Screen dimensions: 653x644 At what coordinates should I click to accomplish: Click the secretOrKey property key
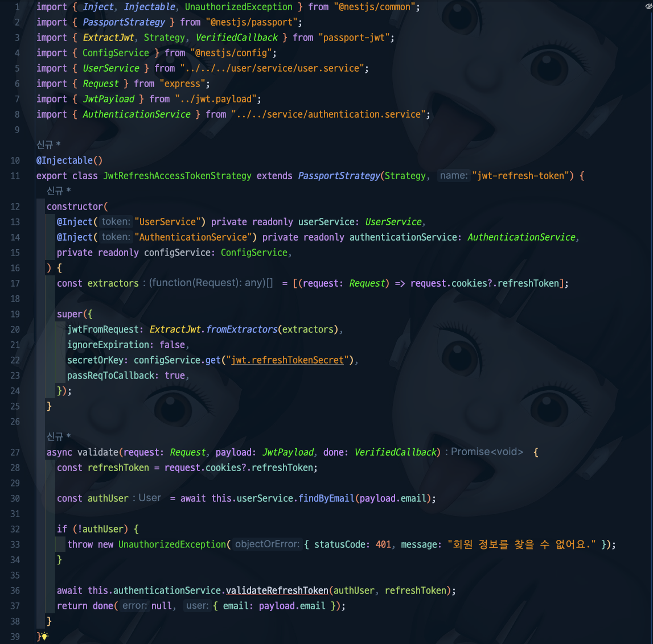point(95,360)
